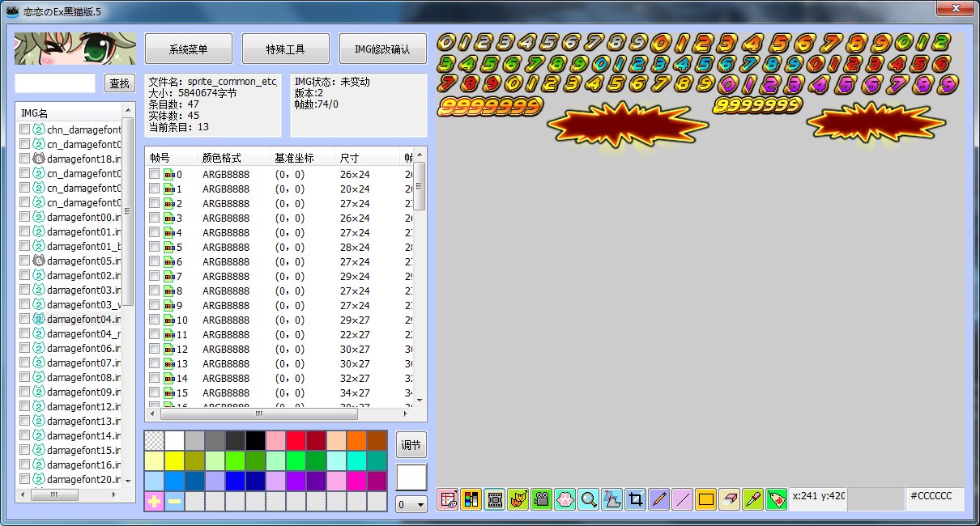Click the 帧号 column header
The width and height of the screenshot is (980, 526).
coord(172,158)
